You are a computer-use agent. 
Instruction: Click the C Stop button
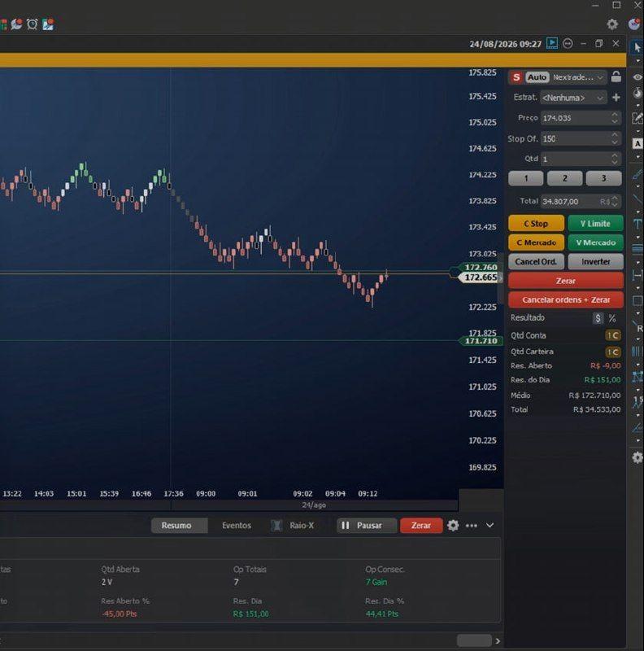tap(536, 223)
